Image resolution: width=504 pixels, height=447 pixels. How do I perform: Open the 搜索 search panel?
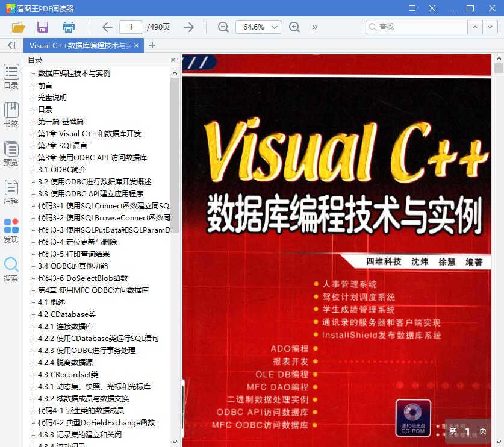(x=11, y=269)
